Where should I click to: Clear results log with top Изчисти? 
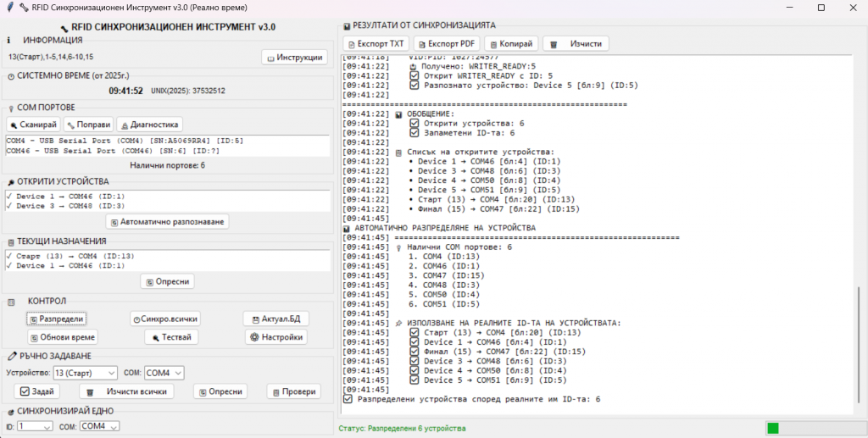(x=576, y=43)
